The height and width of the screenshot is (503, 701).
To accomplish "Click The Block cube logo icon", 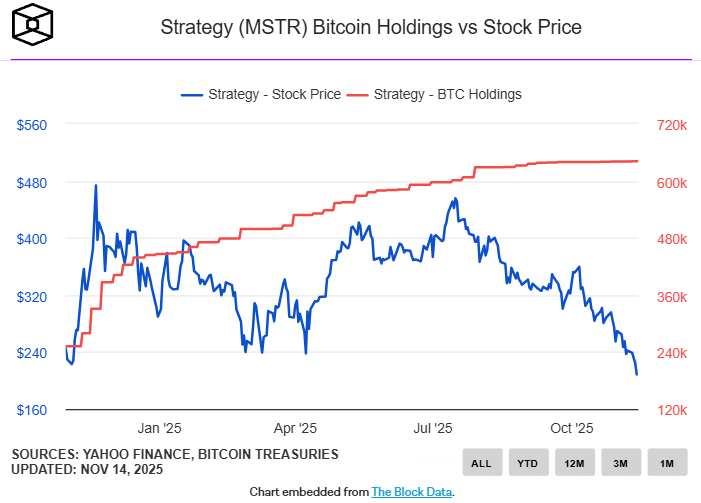I will (32, 25).
